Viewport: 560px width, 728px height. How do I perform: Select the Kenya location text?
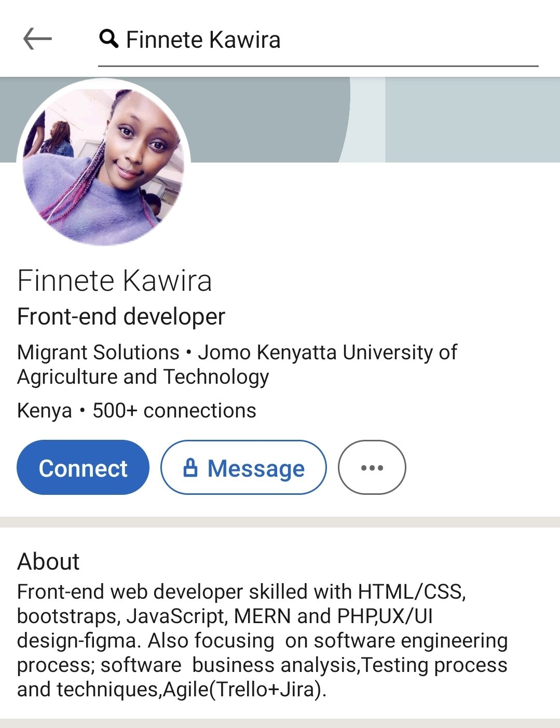click(x=45, y=411)
